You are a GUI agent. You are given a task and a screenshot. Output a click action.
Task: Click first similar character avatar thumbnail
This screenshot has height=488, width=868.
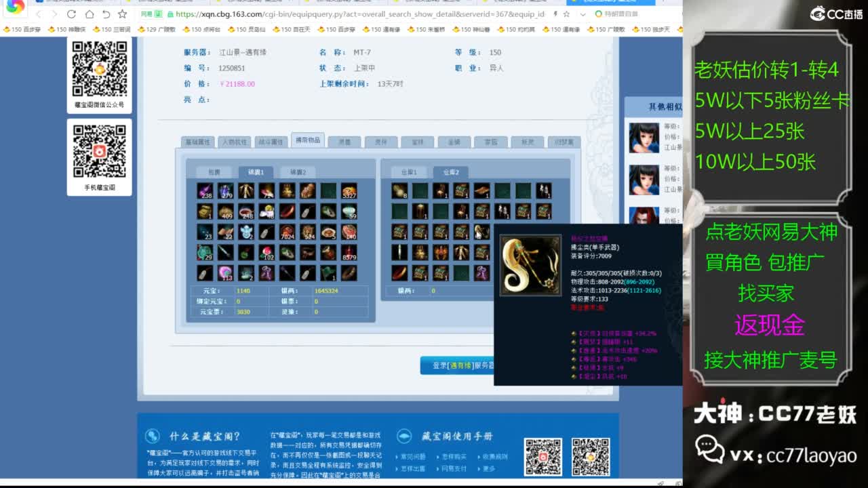click(x=644, y=138)
